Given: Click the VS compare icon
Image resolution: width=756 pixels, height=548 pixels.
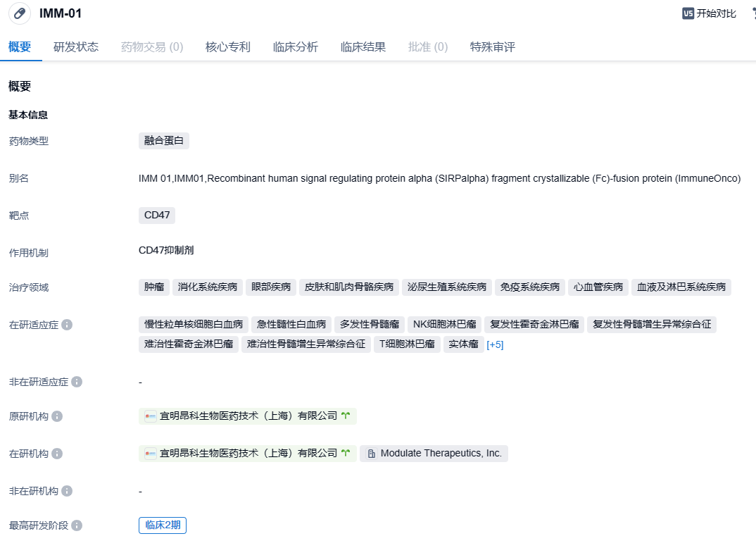Looking at the screenshot, I should pos(688,13).
